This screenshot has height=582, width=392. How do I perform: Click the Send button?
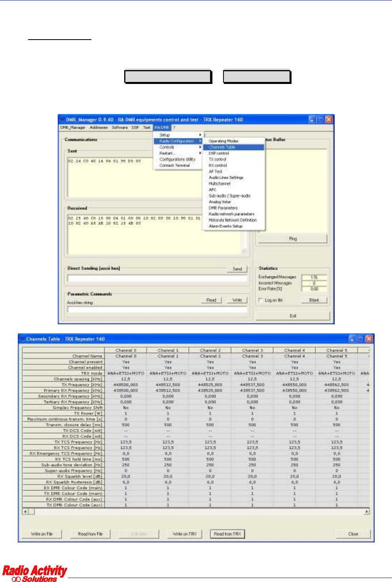[x=237, y=269]
